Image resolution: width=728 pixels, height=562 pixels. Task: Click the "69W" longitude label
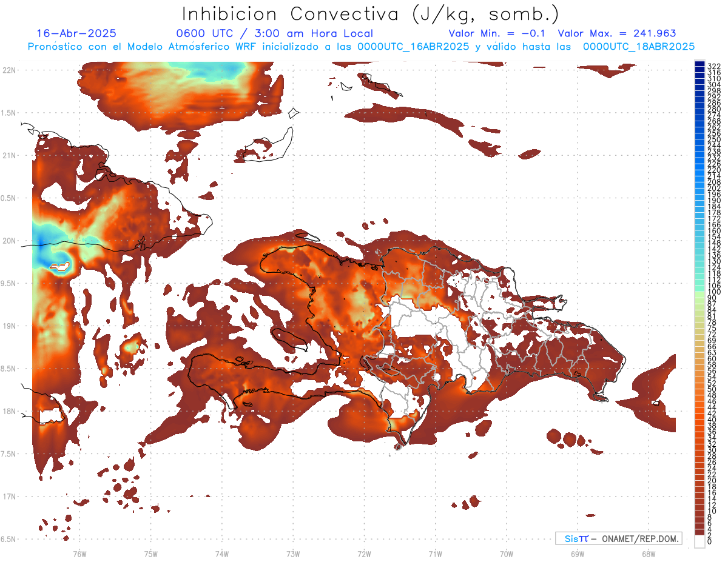click(578, 554)
